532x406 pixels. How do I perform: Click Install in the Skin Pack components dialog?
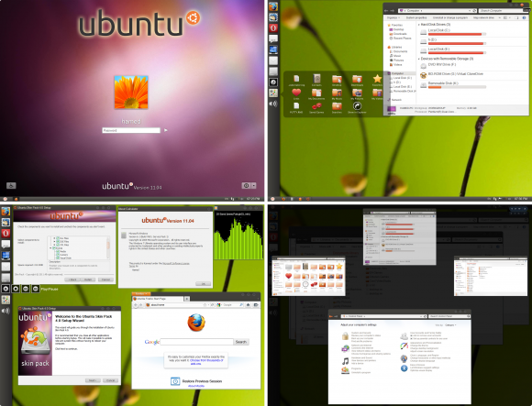88,280
